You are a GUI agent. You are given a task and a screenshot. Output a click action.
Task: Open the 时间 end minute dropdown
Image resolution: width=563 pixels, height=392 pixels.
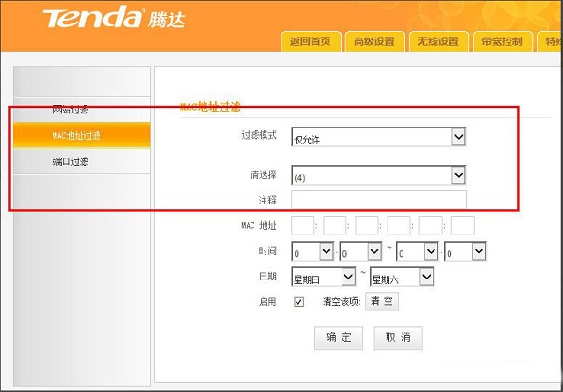(465, 251)
